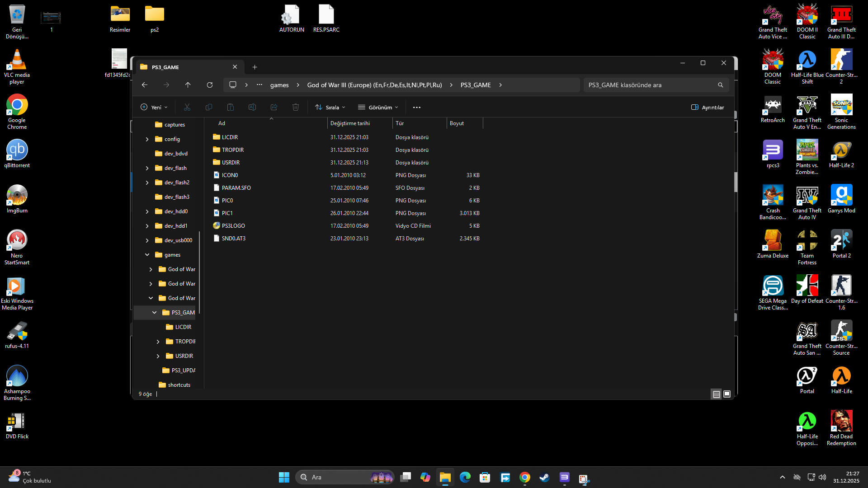
Task: Open the Görünüm view dropdown
Action: [x=378, y=108]
